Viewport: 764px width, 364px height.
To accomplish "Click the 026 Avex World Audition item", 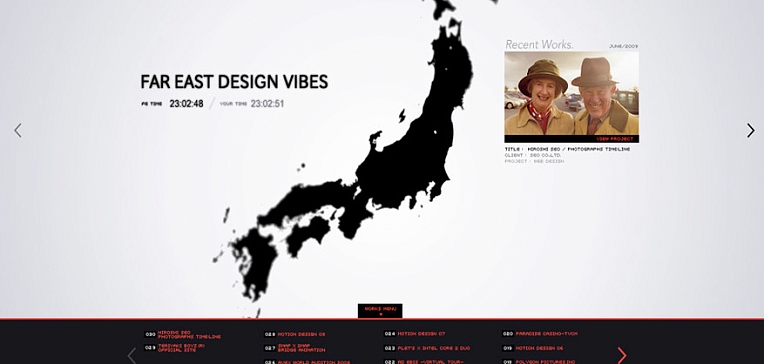I will tap(307, 362).
